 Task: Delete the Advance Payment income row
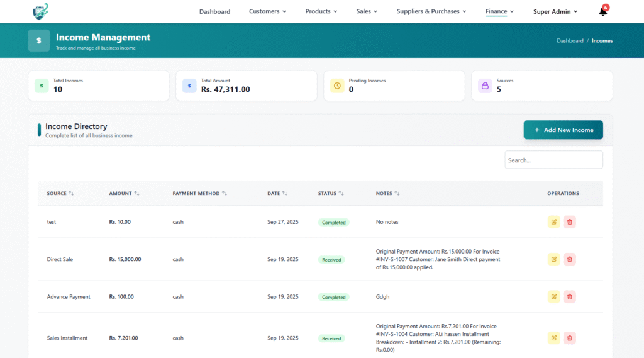(x=569, y=296)
